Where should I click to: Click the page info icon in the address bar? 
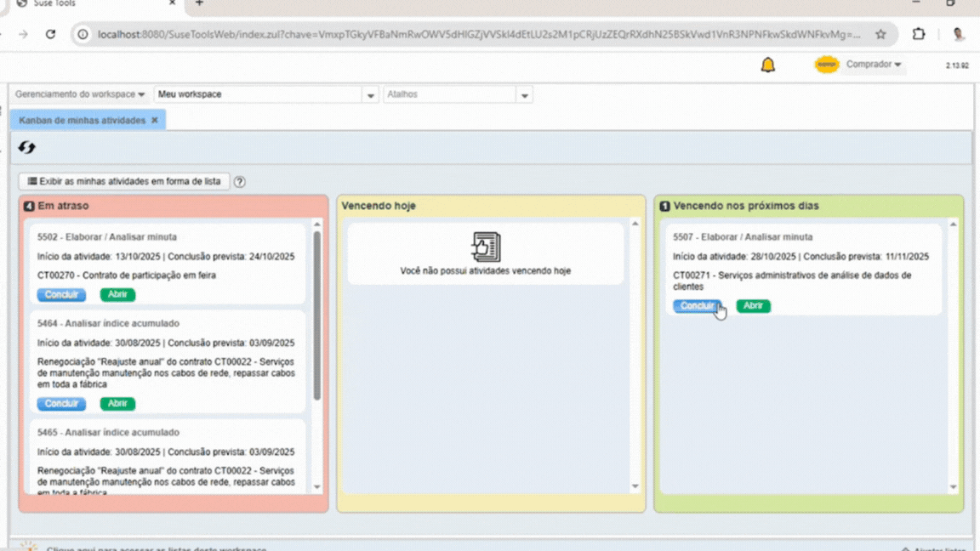coord(81,35)
